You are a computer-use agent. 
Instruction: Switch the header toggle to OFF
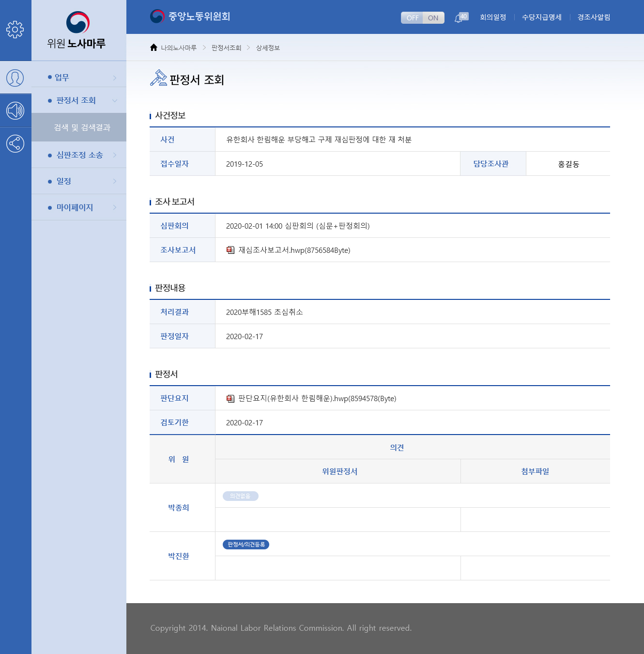(x=412, y=18)
